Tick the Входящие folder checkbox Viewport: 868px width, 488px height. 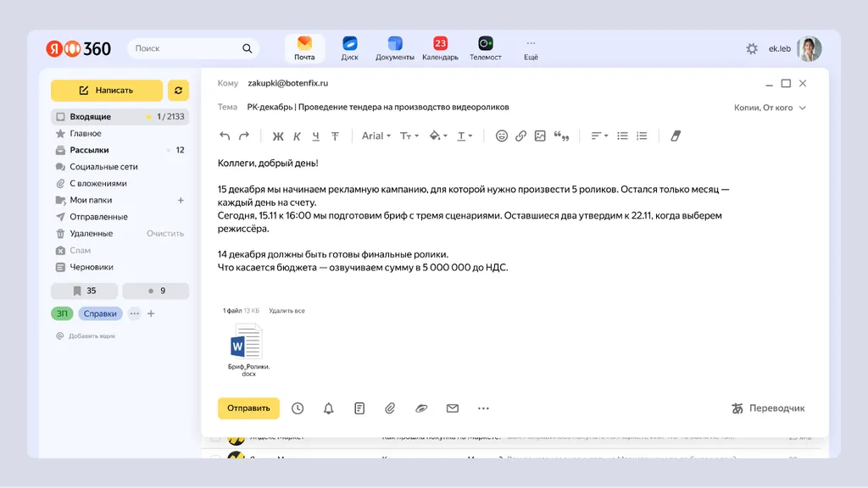pos(61,117)
